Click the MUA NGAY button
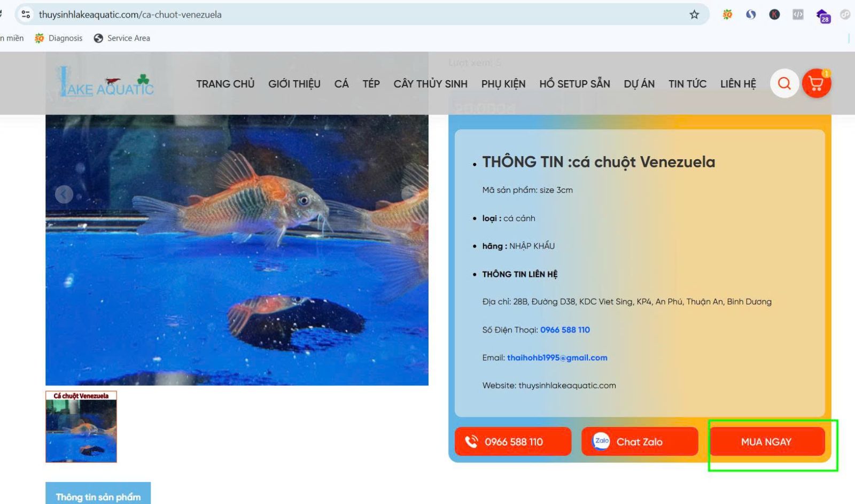The height and width of the screenshot is (504, 855). 767,441
